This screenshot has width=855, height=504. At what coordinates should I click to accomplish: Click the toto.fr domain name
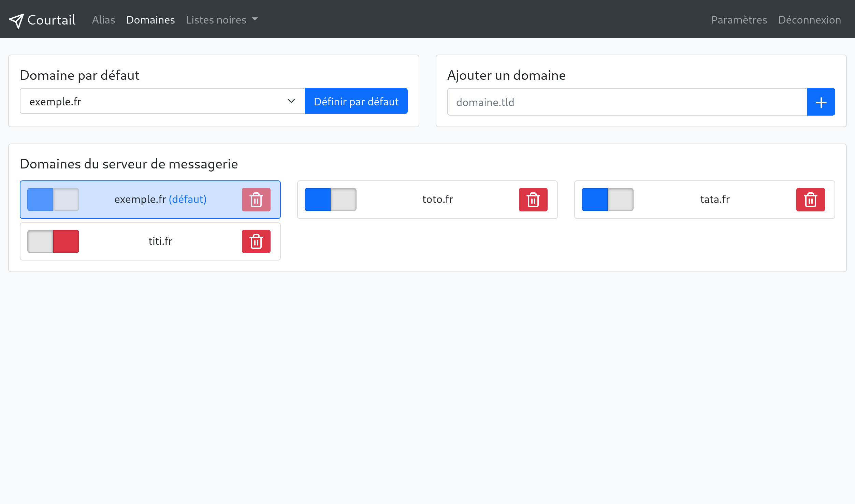[x=437, y=199]
